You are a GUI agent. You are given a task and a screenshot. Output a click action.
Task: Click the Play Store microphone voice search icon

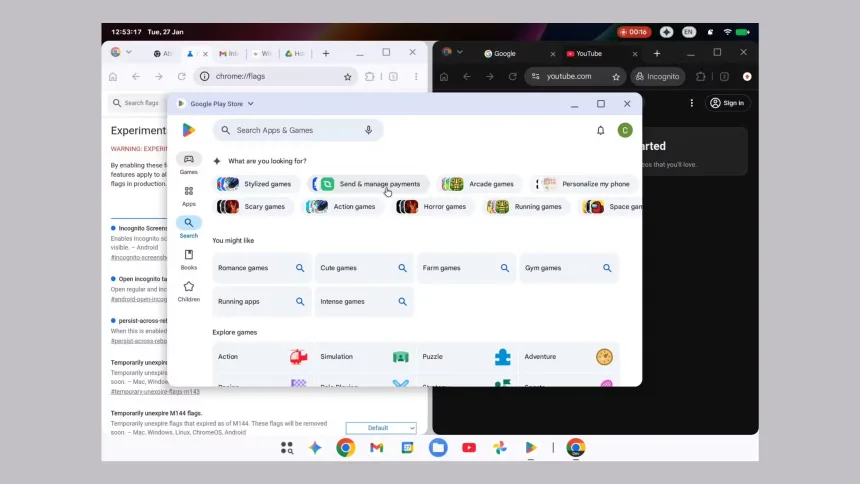(x=369, y=130)
